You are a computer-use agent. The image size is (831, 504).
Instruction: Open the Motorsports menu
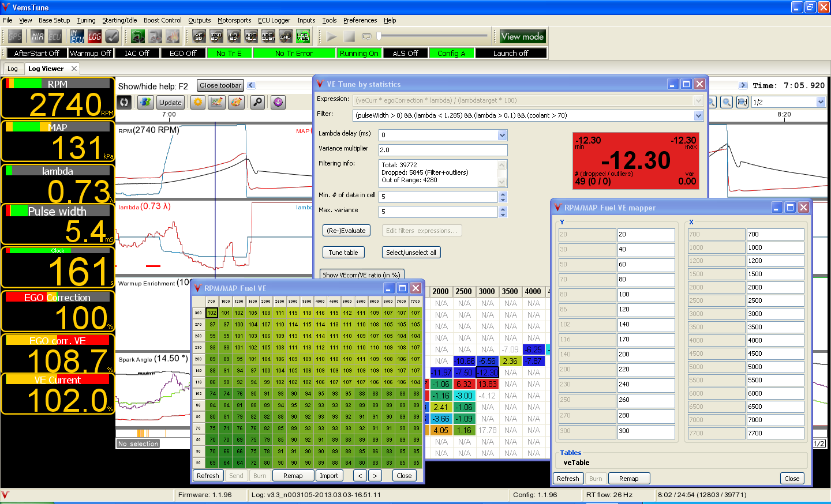234,20
